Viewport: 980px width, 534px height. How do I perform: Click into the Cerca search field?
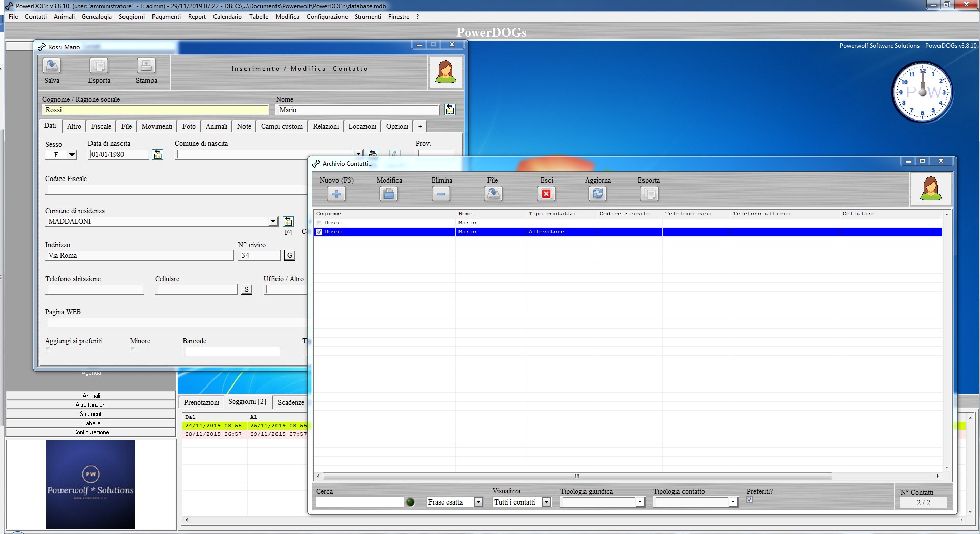coord(359,502)
